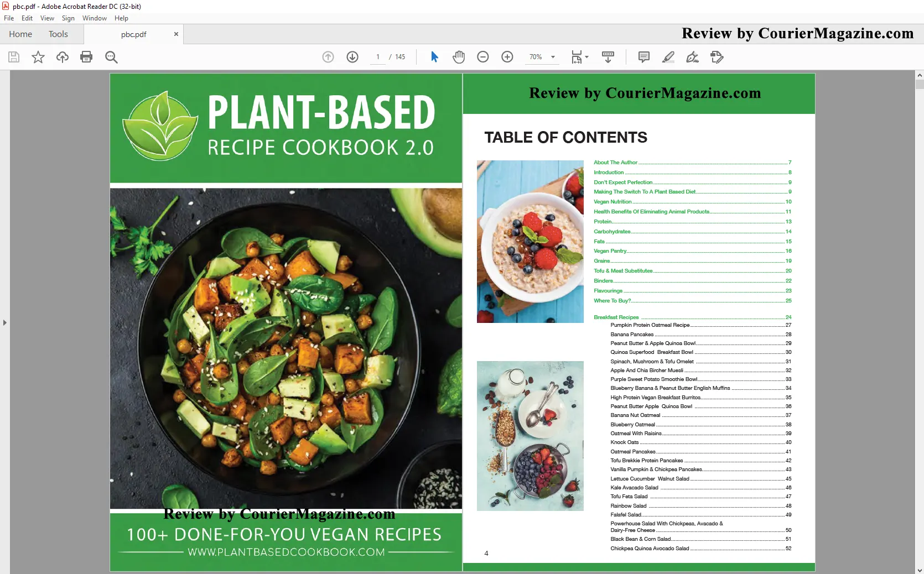Open 'Where To Buy?' contents link
Screen dimensions: 924x574
(x=693, y=301)
